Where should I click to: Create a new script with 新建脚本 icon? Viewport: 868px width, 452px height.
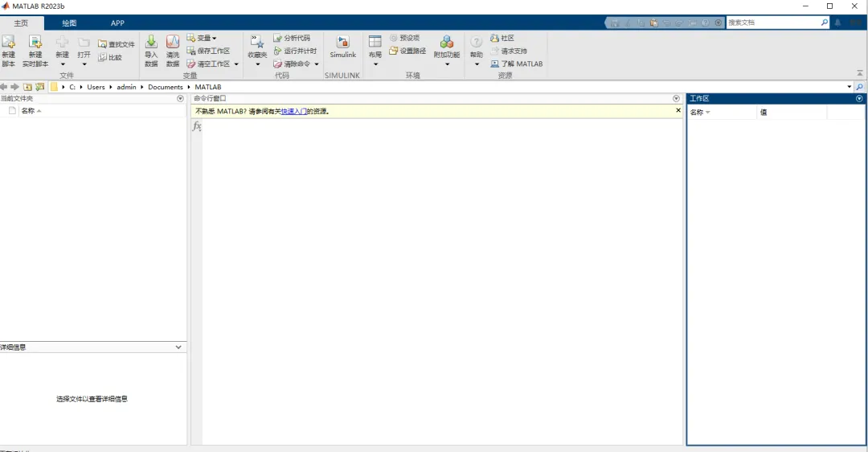click(x=8, y=42)
